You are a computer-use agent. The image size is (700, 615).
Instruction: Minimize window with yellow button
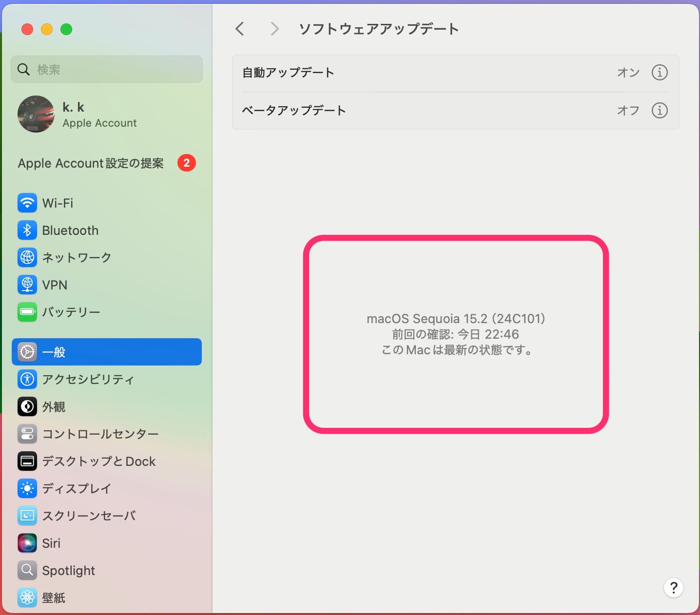(47, 29)
